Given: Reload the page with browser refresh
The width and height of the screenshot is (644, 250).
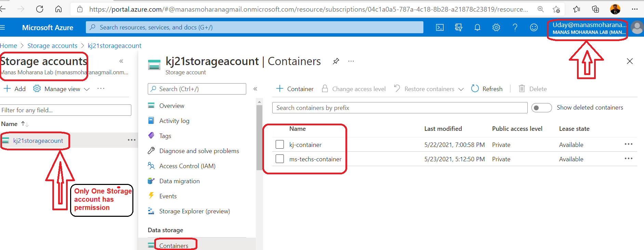Looking at the screenshot, I should [x=40, y=9].
